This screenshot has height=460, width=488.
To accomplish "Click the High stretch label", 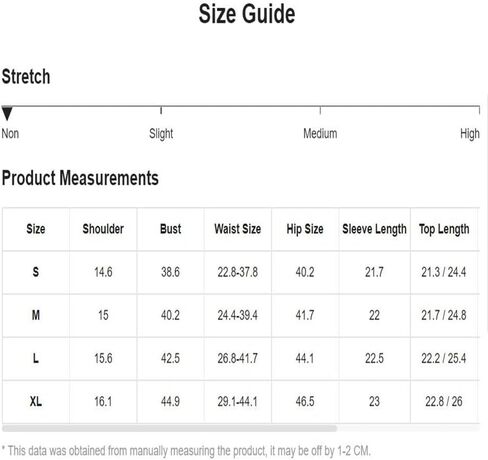I will [x=470, y=134].
